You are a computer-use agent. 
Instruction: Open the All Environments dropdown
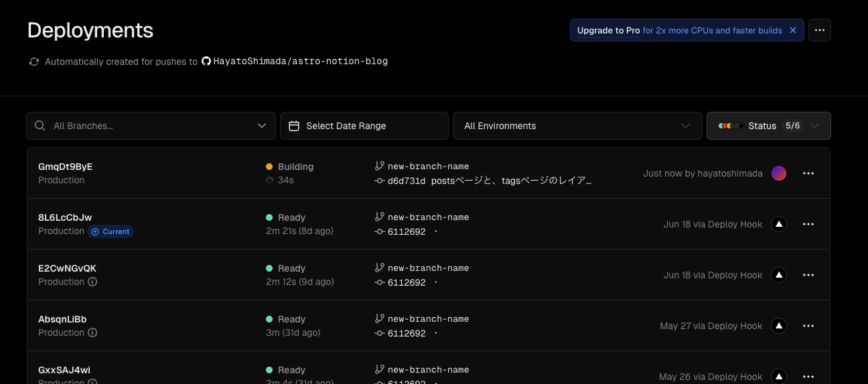[577, 126]
